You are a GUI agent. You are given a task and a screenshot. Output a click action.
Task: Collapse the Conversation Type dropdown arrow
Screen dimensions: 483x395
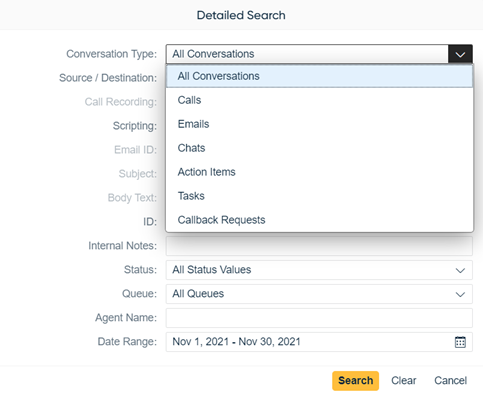point(460,54)
